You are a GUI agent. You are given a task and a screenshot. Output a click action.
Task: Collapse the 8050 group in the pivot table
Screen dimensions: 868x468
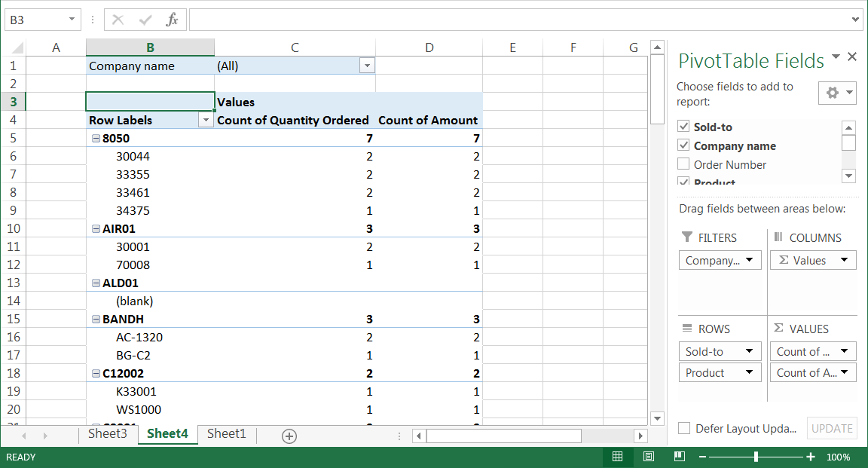point(95,138)
